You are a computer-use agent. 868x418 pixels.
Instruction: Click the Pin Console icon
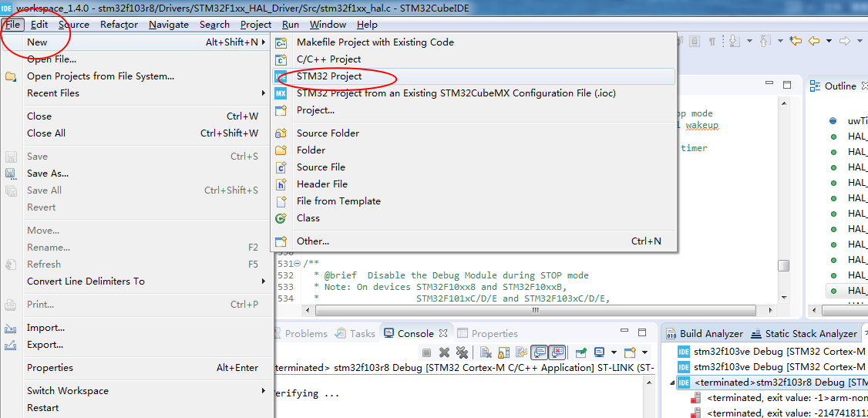click(x=581, y=352)
